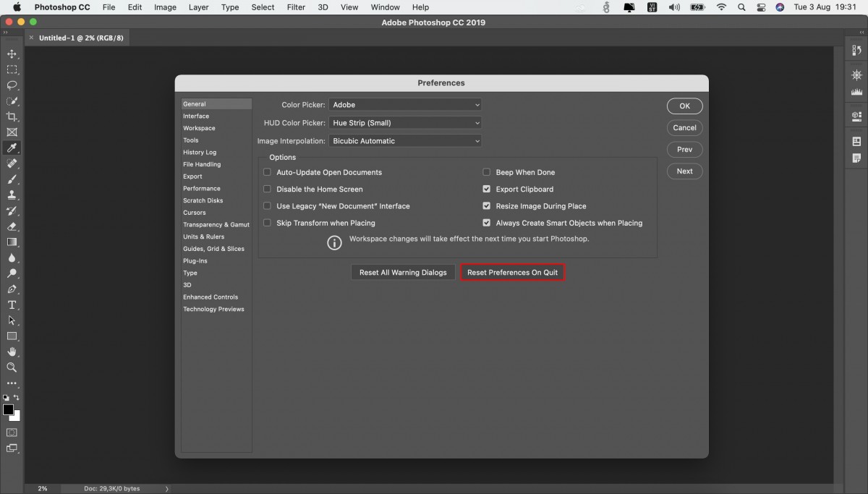Select the Crop tool
This screenshot has height=494, width=868.
12,116
